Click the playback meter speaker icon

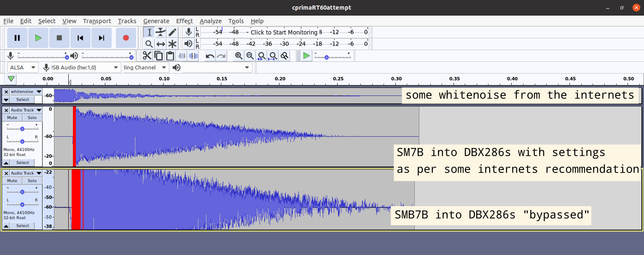click(x=188, y=43)
